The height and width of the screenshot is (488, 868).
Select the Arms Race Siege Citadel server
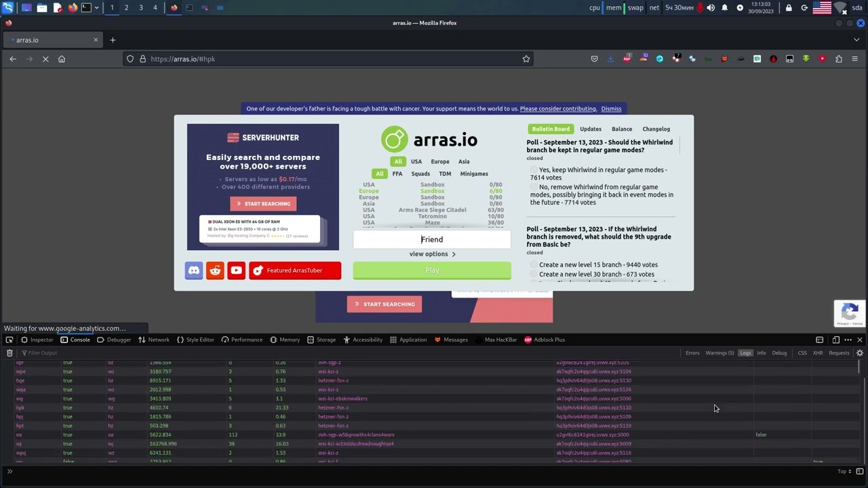pos(432,210)
